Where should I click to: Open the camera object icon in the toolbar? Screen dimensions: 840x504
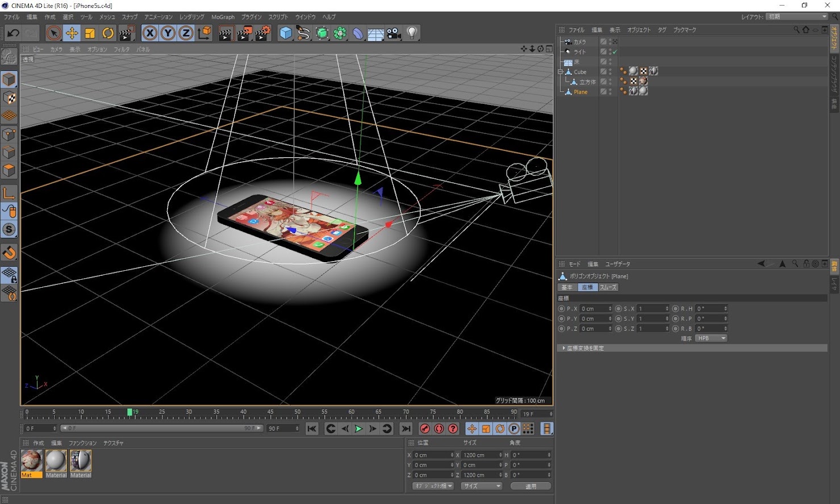point(394,33)
